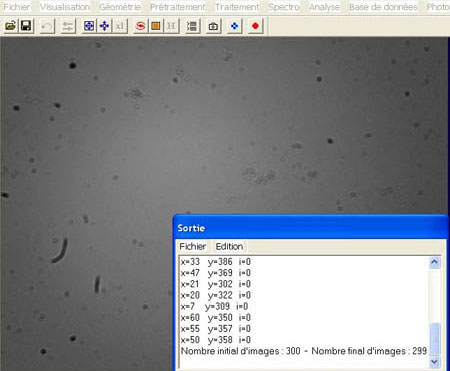Open Edition menu in Sortie window
The width and height of the screenshot is (450, 371).
click(x=229, y=246)
